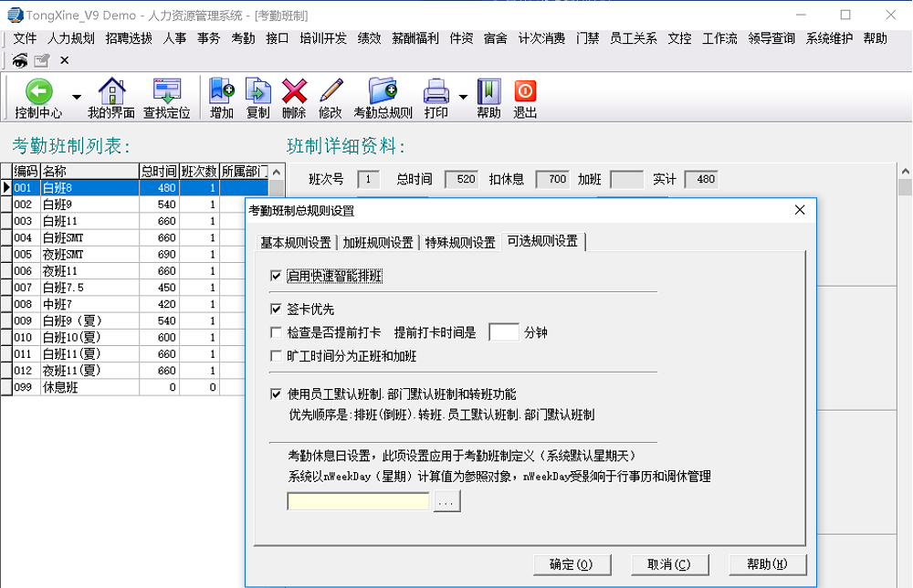Click the 删除 red X icon
The height and width of the screenshot is (588, 913).
coord(294,91)
